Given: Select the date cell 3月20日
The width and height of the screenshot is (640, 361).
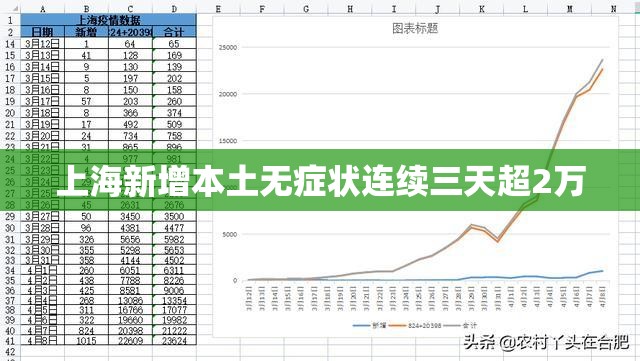Looking at the screenshot, I should click(42, 136).
